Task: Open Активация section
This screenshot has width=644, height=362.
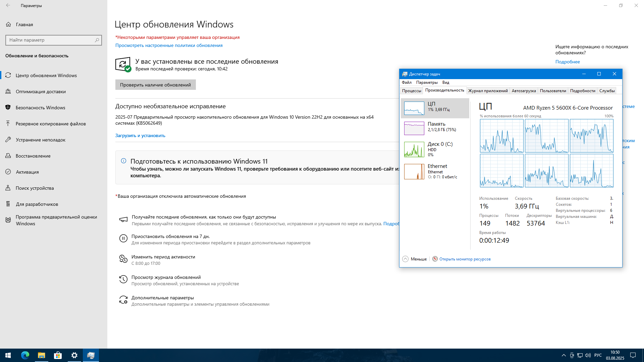Action: click(x=54, y=172)
